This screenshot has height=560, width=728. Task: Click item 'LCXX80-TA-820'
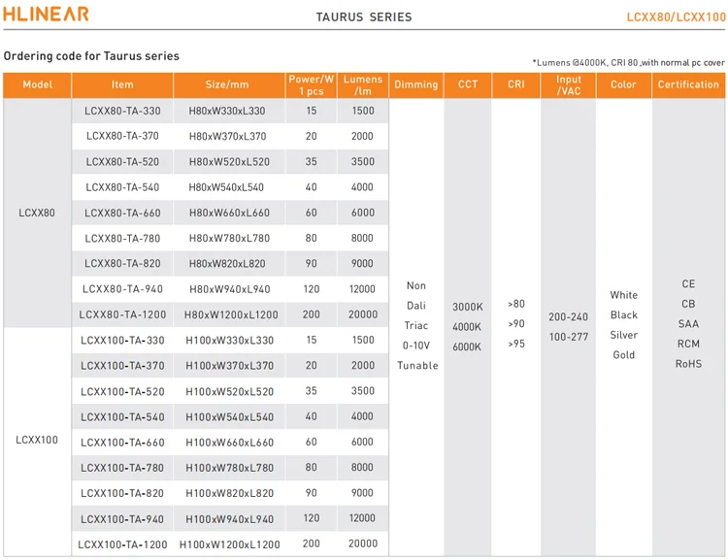tap(122, 263)
